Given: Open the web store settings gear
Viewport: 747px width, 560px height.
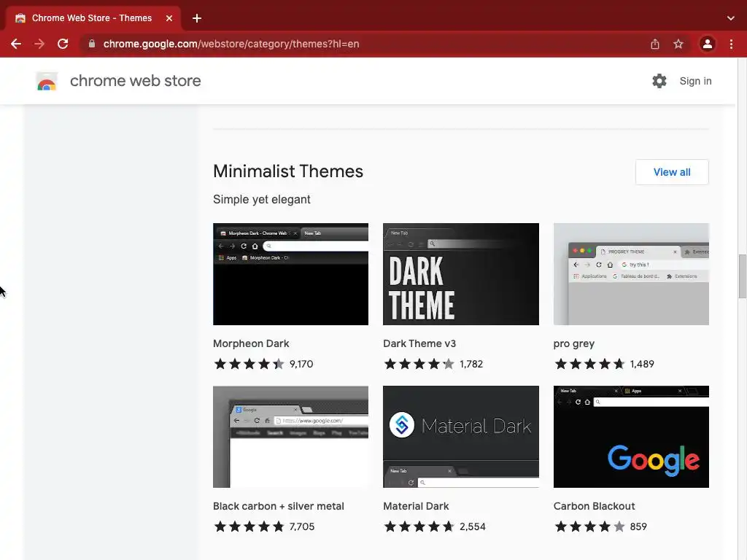Looking at the screenshot, I should tap(659, 81).
